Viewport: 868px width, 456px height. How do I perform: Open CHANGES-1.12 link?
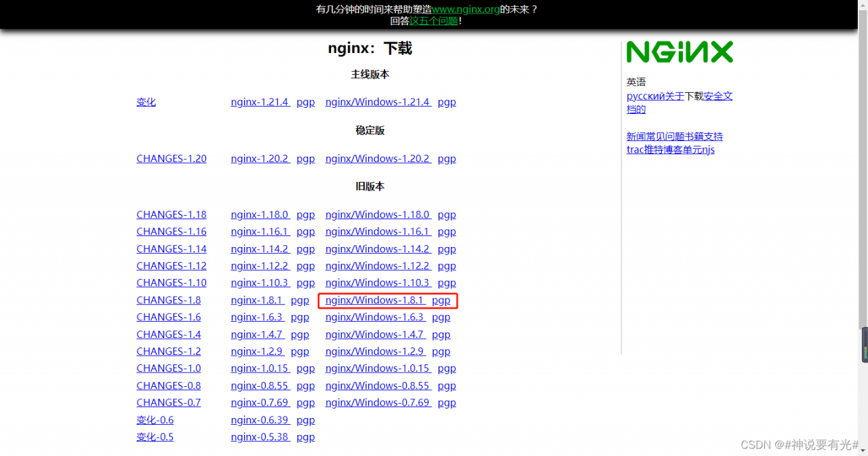[172, 266]
